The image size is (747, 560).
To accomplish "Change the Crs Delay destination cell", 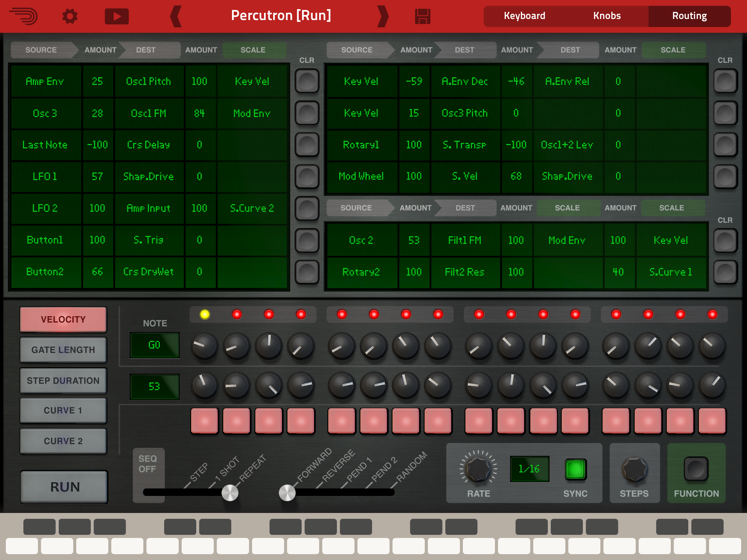I will coord(149,145).
